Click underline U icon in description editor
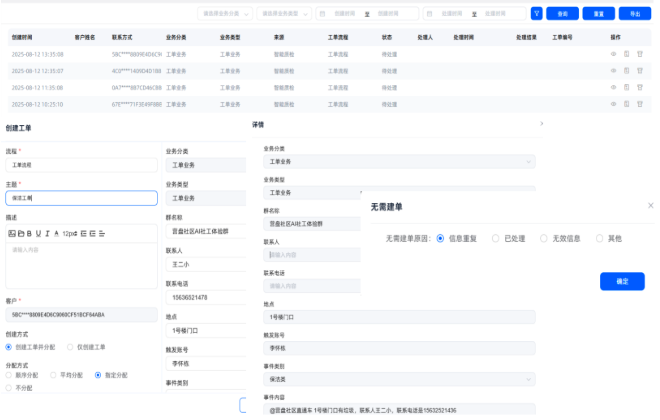 [x=39, y=233]
